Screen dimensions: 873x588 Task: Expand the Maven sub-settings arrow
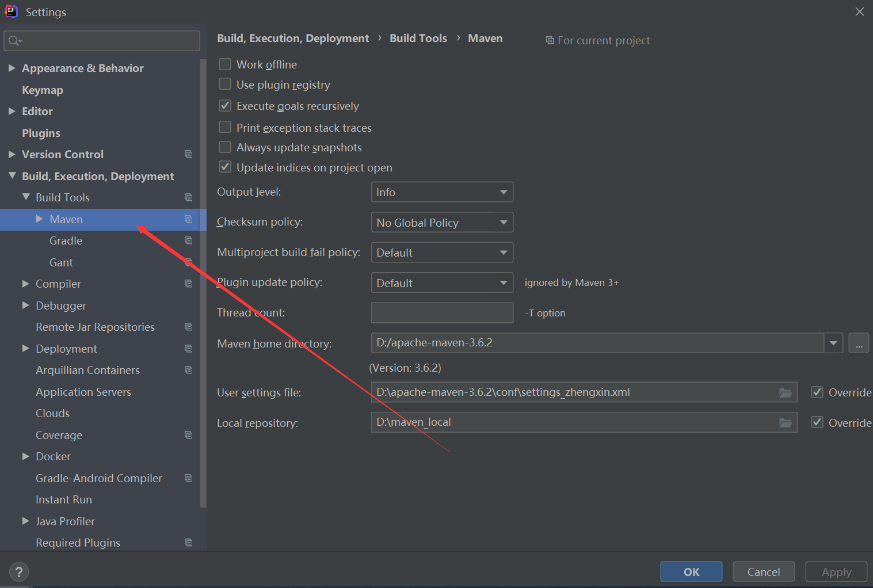(40, 219)
